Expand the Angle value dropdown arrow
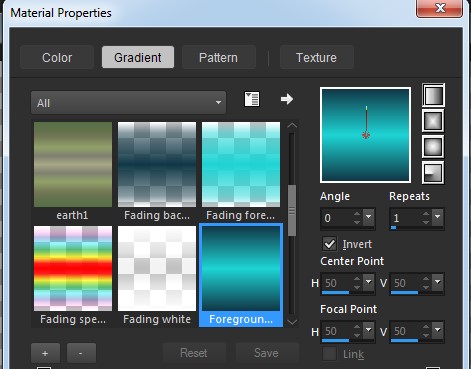 coord(369,217)
